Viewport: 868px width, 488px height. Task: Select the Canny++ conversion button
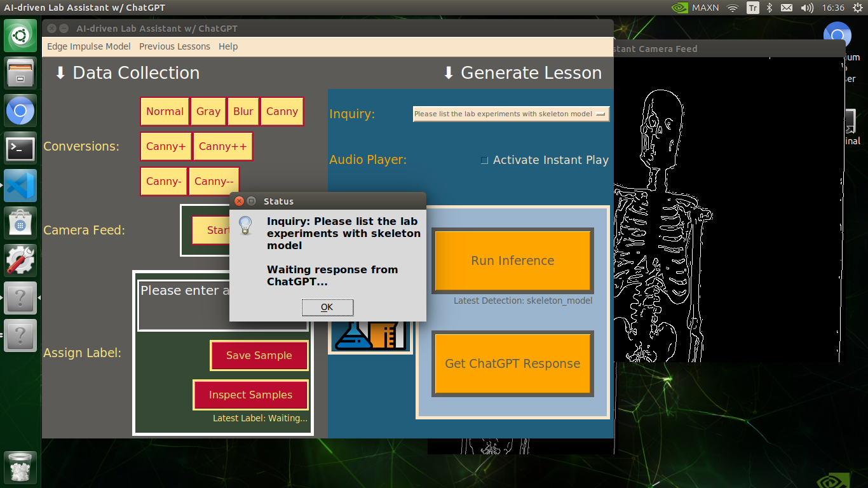(223, 146)
